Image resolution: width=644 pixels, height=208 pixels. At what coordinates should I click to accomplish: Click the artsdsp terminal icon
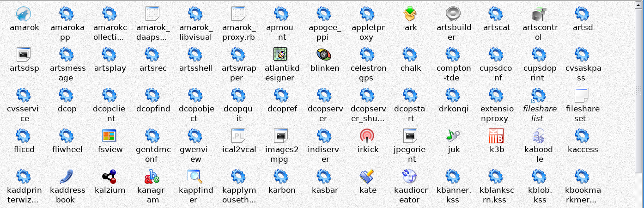coord(23,55)
